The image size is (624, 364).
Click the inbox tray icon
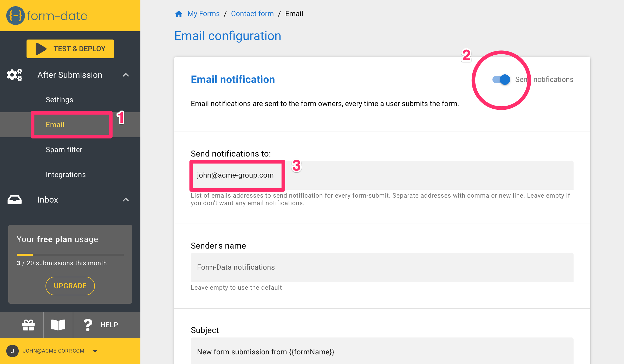15,199
